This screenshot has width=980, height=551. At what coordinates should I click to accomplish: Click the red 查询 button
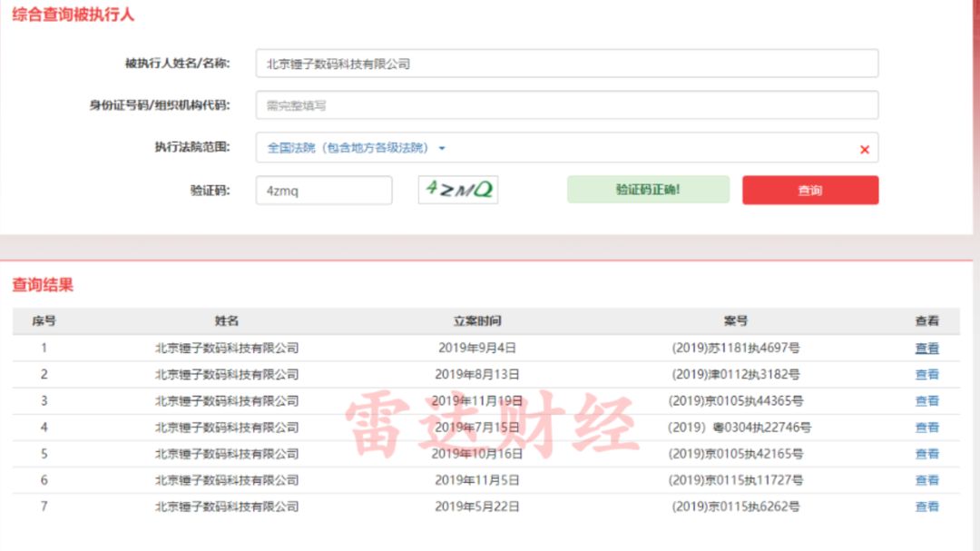tap(810, 190)
